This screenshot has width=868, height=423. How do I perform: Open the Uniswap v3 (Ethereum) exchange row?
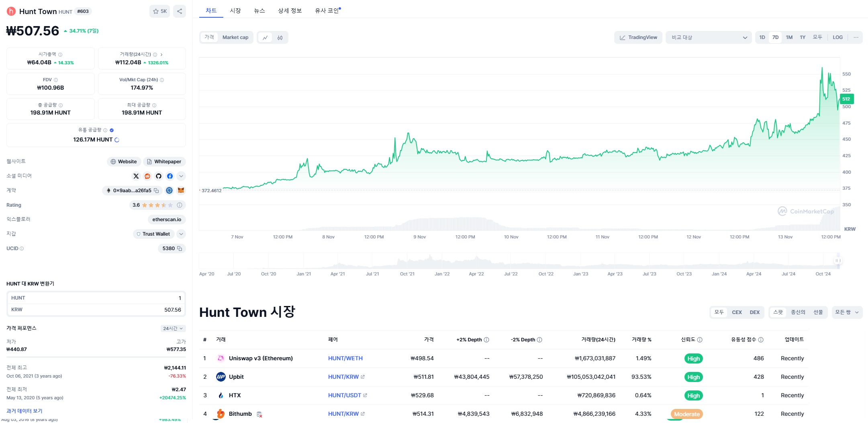[503, 358]
